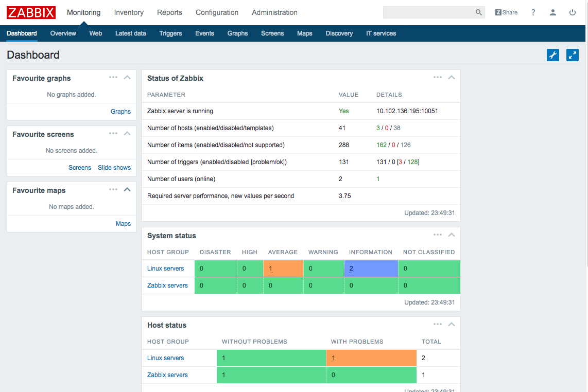
Task: Open the user profile icon
Action: 552,12
